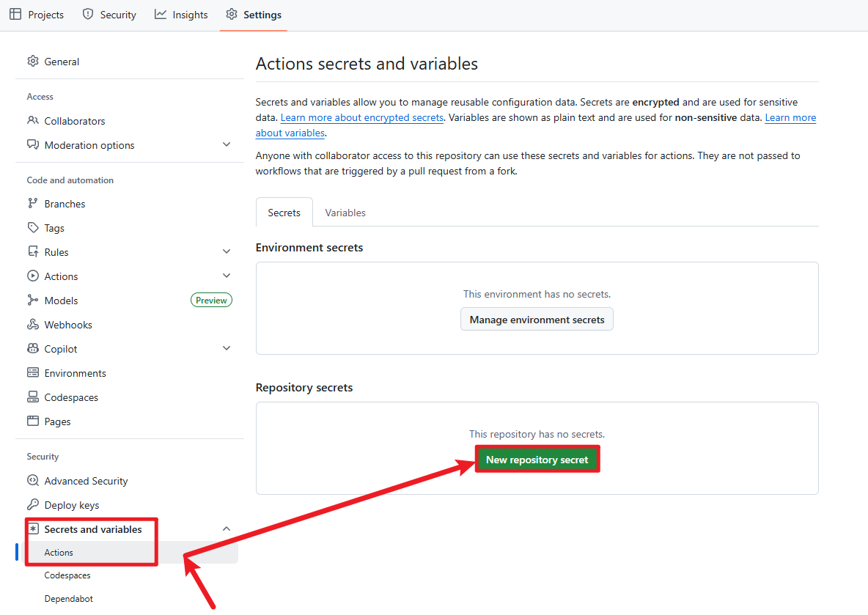Select Actions under Secrets and variables
Screen dimensions: 868x615
130,553
